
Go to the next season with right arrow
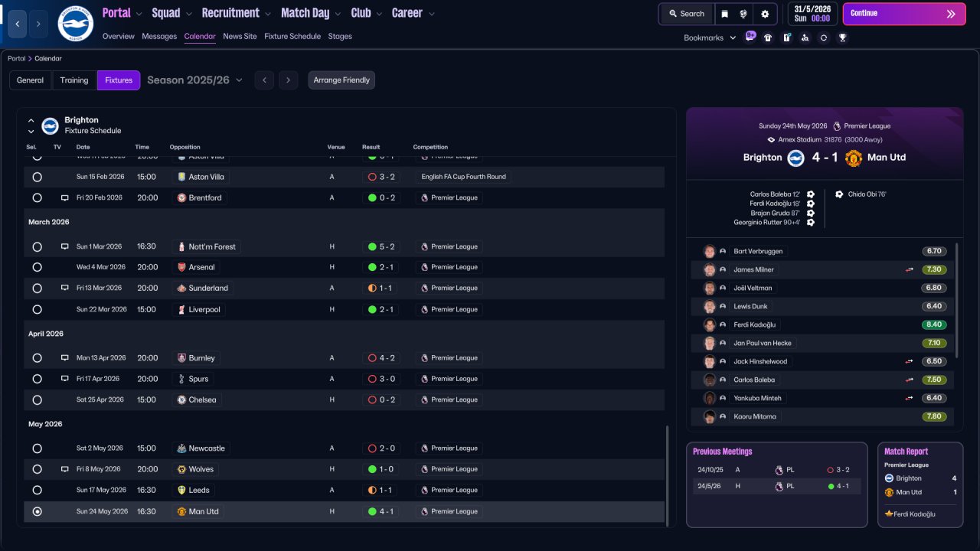(x=288, y=80)
